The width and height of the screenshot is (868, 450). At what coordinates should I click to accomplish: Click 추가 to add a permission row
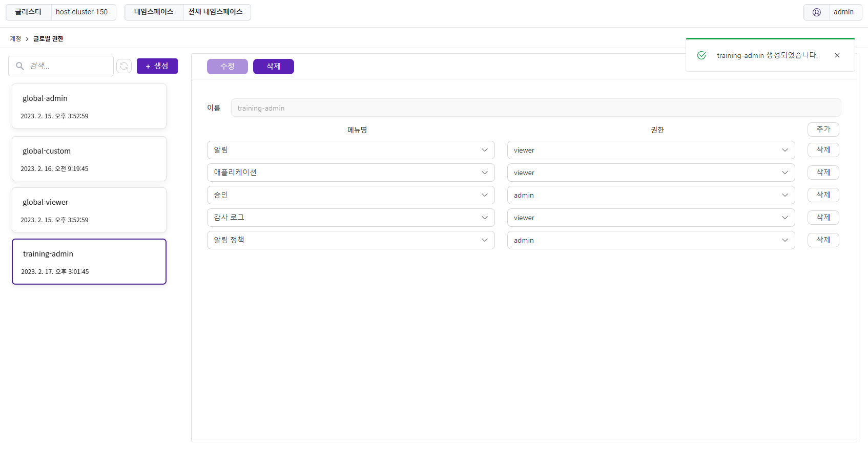tap(823, 130)
